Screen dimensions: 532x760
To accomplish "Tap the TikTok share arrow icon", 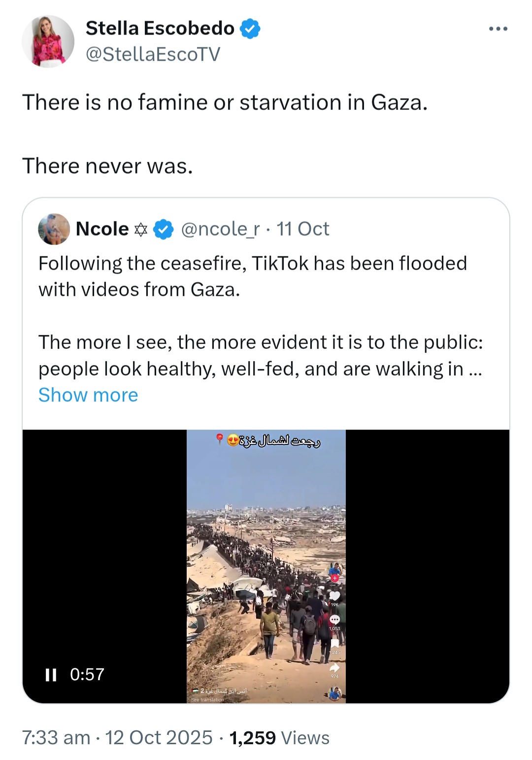I will tap(334, 667).
